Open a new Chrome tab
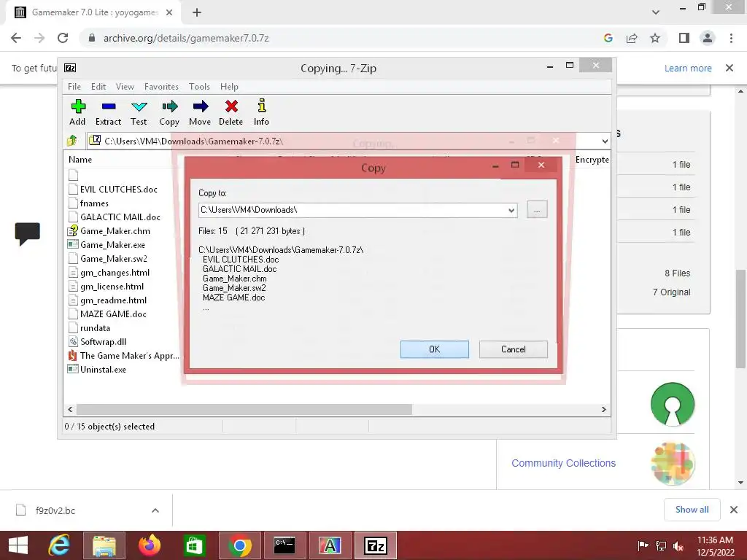Viewport: 747px width, 560px height. click(197, 12)
